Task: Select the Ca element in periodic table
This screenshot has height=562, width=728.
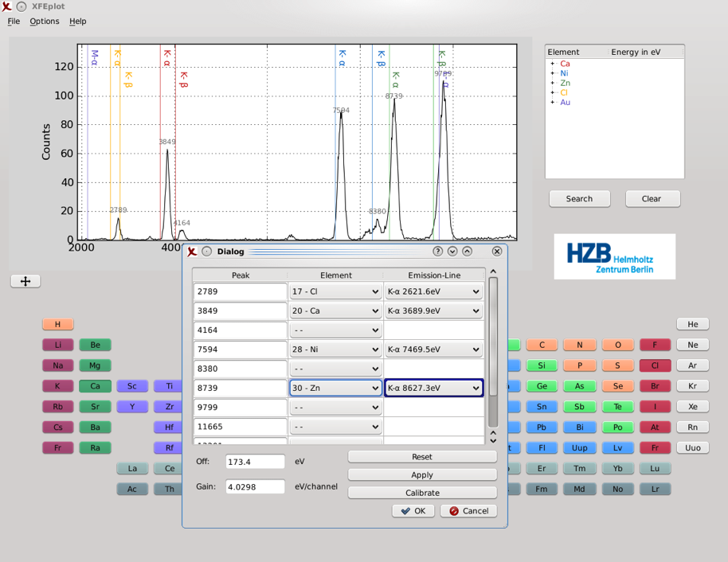Action: tap(95, 386)
